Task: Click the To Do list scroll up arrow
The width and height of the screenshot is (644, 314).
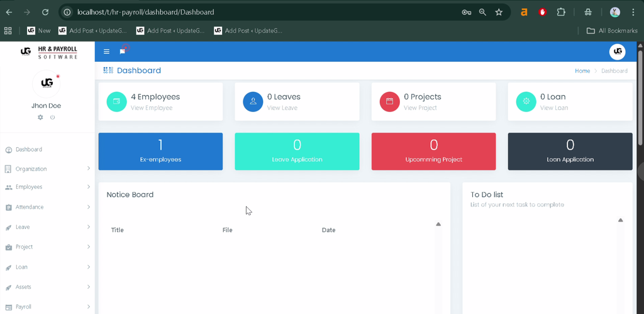Action: coord(621,220)
